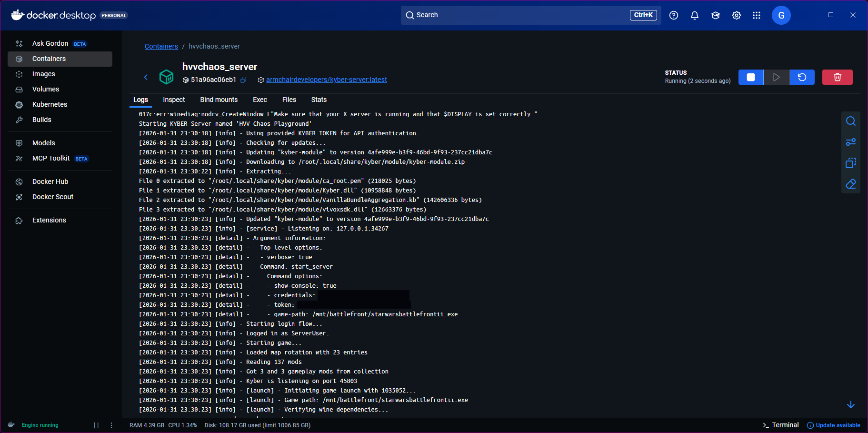Image resolution: width=868 pixels, height=433 pixels.
Task: Open Builds in the sidebar
Action: pyautogui.click(x=60, y=120)
